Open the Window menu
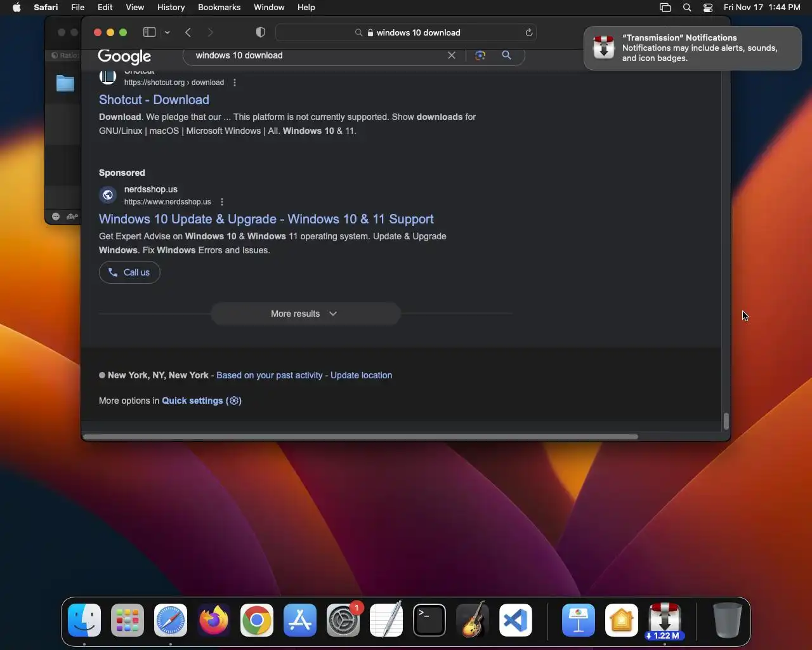The image size is (812, 650). point(269,8)
